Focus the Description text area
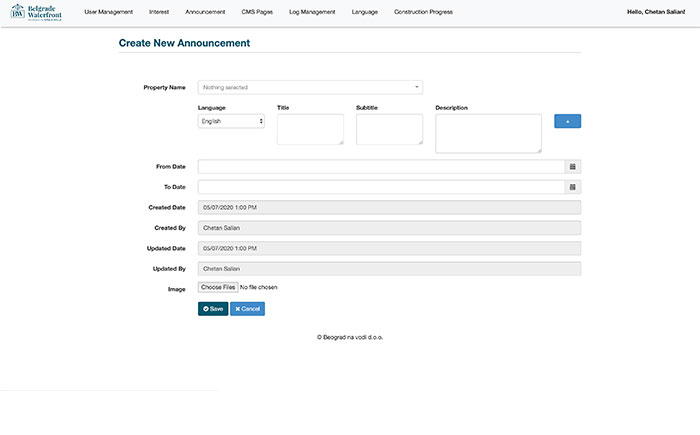 488,134
